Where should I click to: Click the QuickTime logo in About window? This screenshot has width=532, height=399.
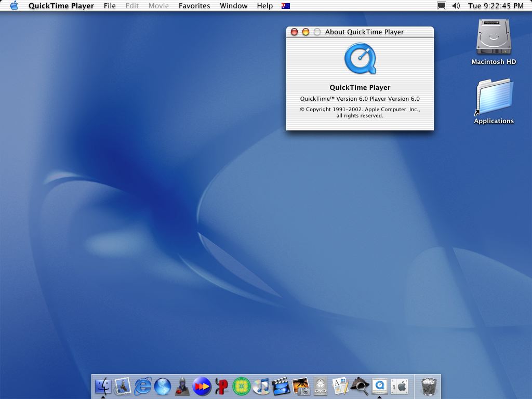pyautogui.click(x=360, y=58)
